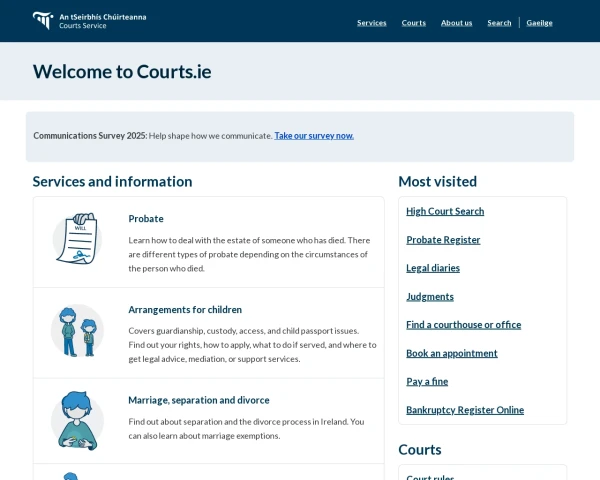Click the guardianship, custody description paragraph
The height and width of the screenshot is (480, 600).
click(x=252, y=345)
